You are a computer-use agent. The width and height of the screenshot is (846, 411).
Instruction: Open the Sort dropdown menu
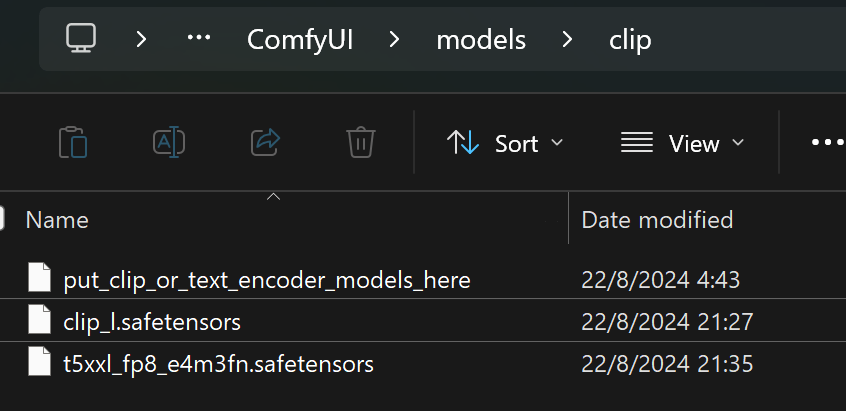[504, 143]
